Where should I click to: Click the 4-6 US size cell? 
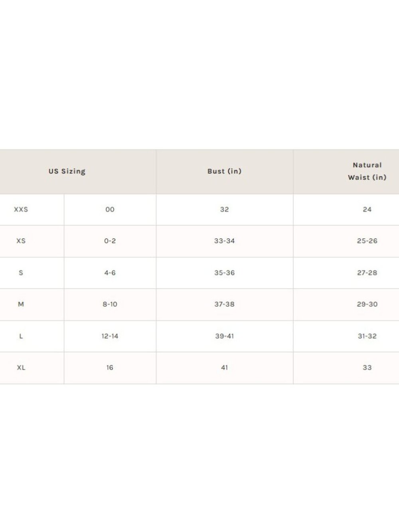[110, 273]
